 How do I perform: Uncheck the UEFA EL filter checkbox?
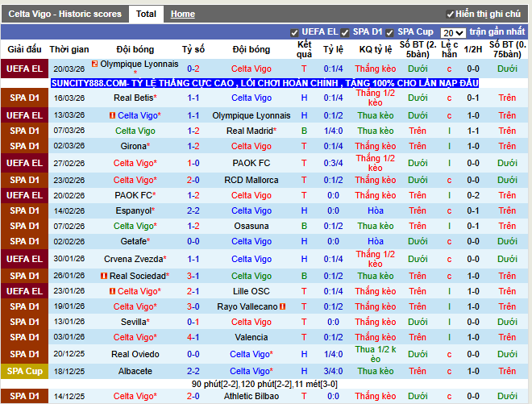coord(294,32)
